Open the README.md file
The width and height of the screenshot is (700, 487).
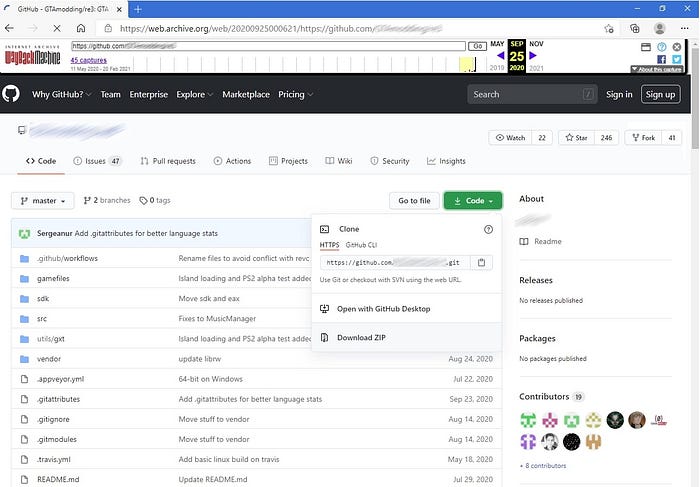(x=58, y=479)
